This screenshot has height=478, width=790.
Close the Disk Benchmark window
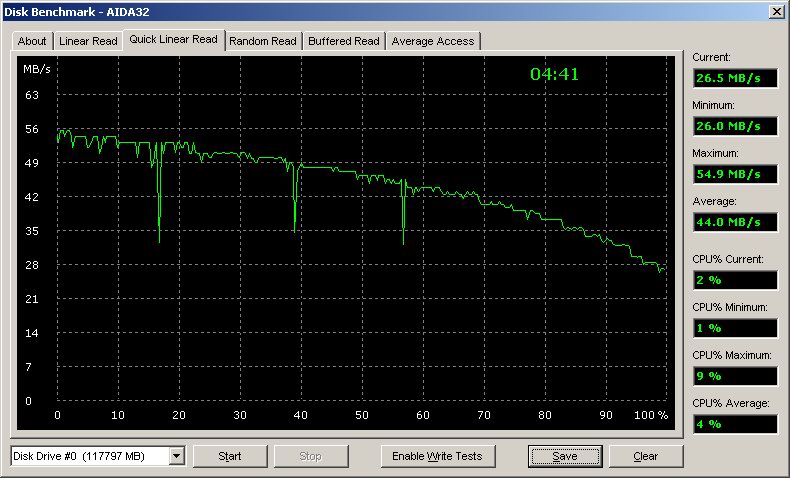point(777,12)
